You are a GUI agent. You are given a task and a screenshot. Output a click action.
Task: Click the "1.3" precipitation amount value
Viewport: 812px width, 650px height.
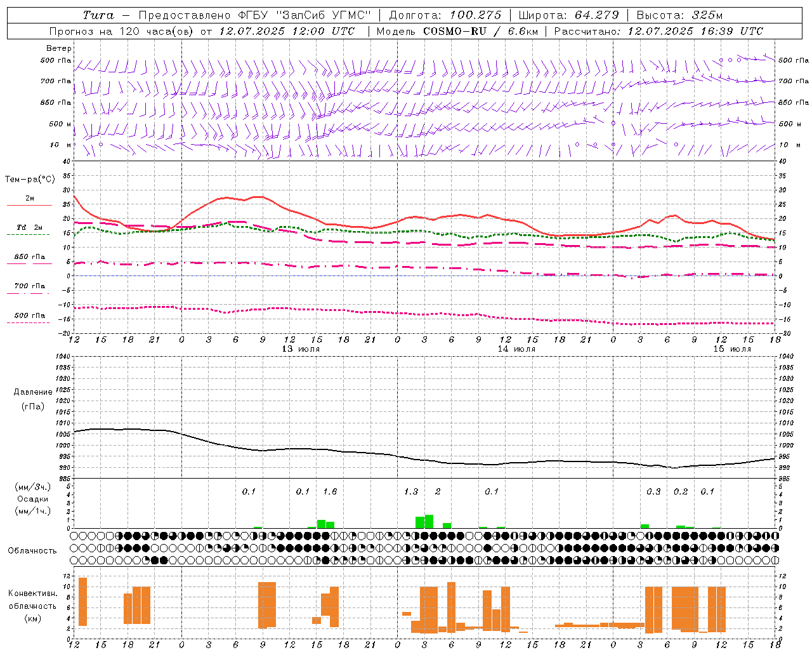(x=411, y=492)
